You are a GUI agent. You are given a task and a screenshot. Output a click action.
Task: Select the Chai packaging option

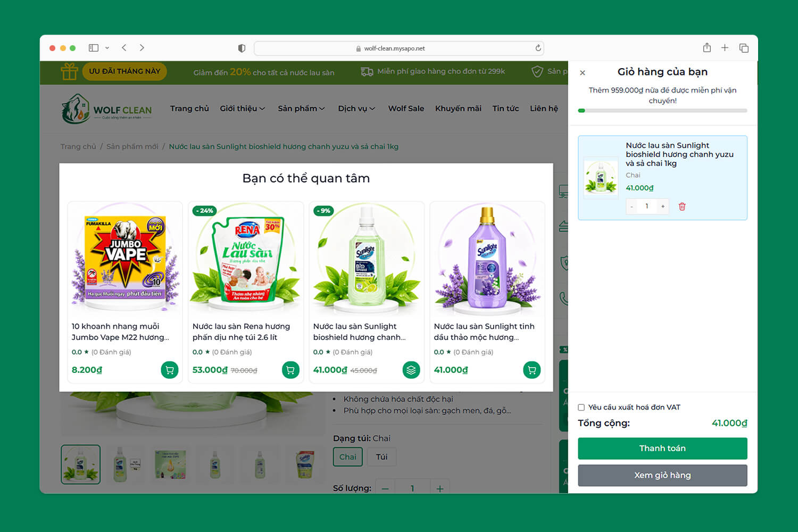pyautogui.click(x=348, y=457)
